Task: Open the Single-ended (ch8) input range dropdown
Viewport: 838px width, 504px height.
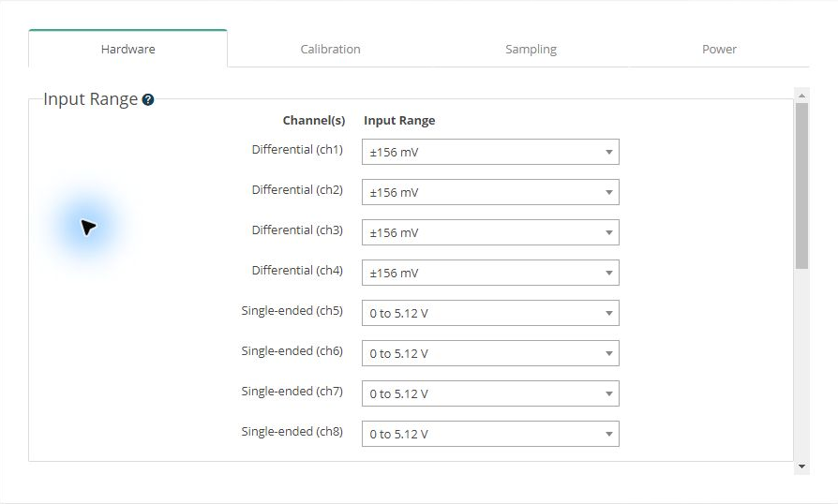Action: [490, 434]
